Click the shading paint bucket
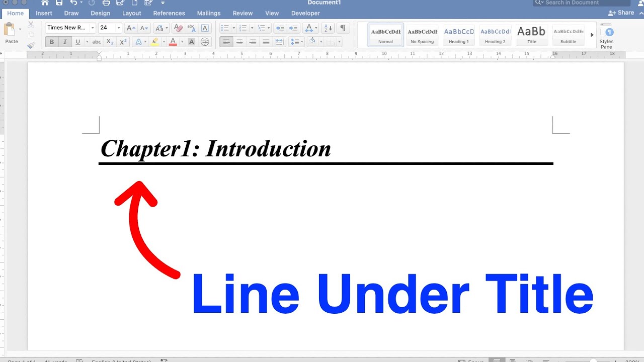Screen dimensions: 644x362 [312, 42]
